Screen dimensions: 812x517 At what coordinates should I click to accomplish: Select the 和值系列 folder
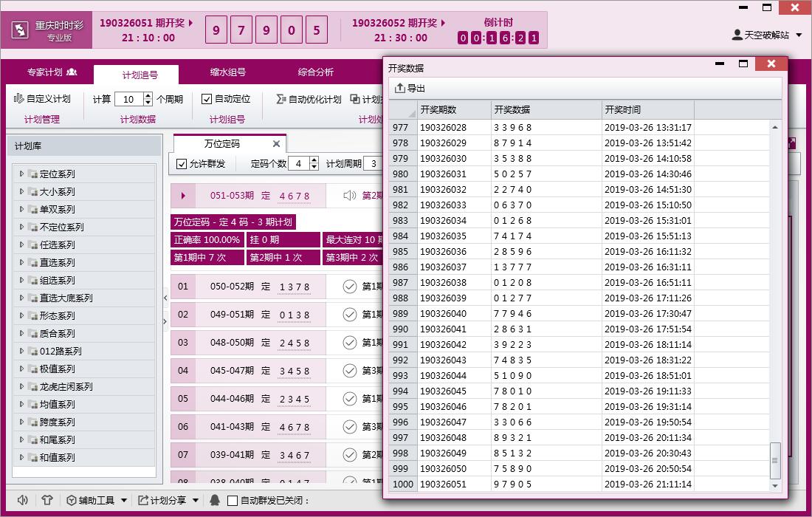tap(51, 457)
